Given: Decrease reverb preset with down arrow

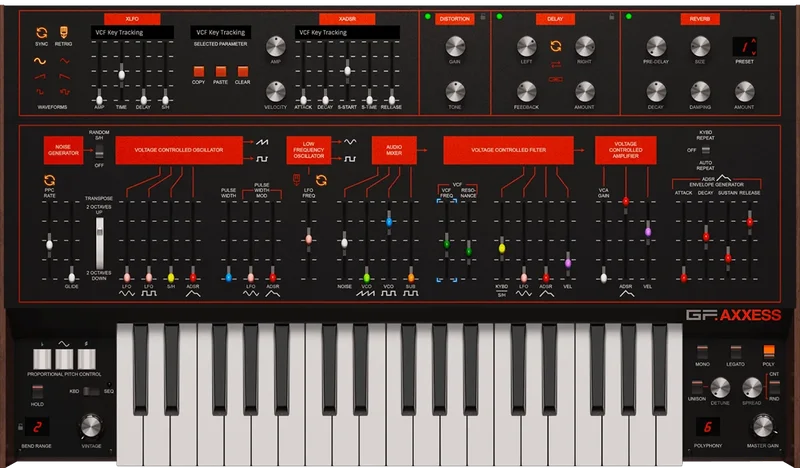Looking at the screenshot, I should 753,52.
